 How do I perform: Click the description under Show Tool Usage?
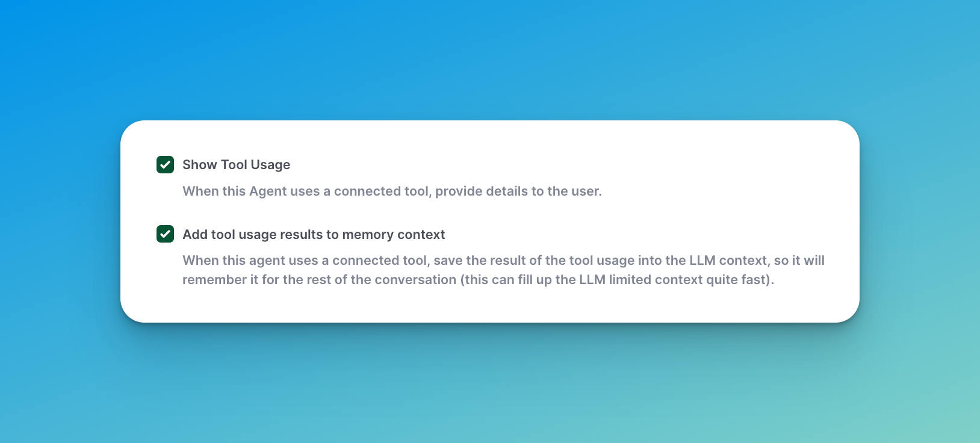392,191
